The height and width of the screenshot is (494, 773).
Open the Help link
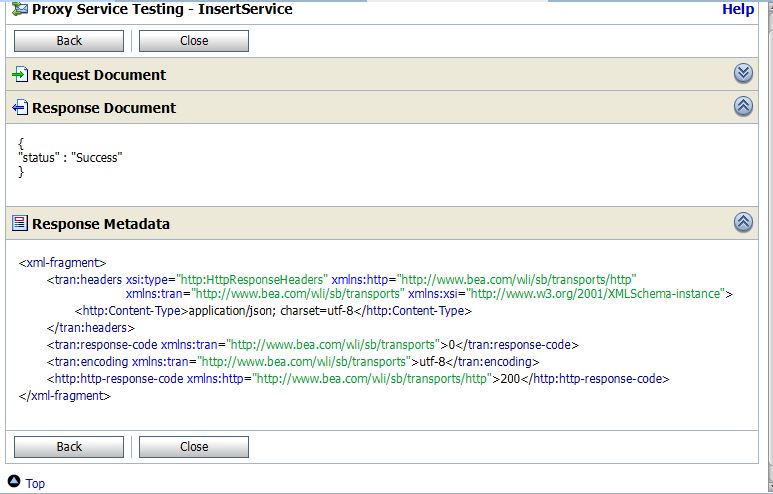tap(738, 10)
